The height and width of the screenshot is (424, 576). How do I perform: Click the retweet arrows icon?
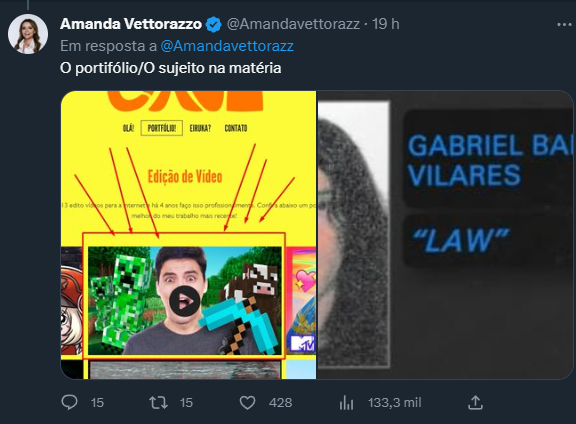coord(159,403)
